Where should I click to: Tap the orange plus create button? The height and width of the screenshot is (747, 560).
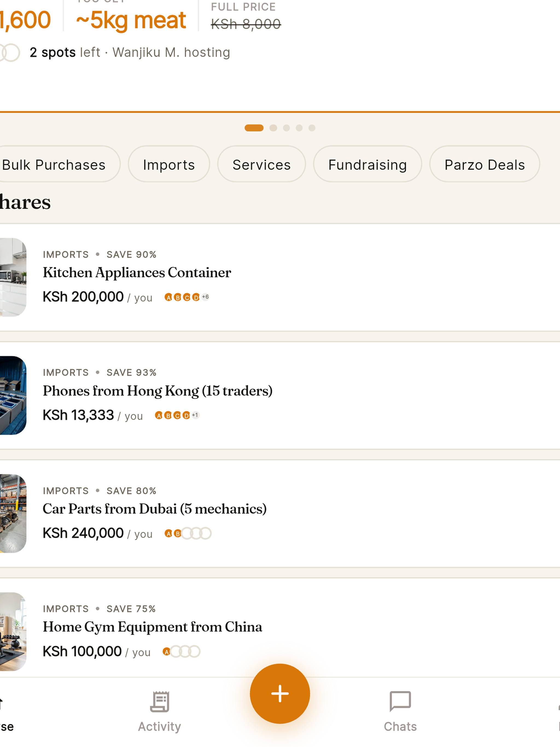click(280, 693)
